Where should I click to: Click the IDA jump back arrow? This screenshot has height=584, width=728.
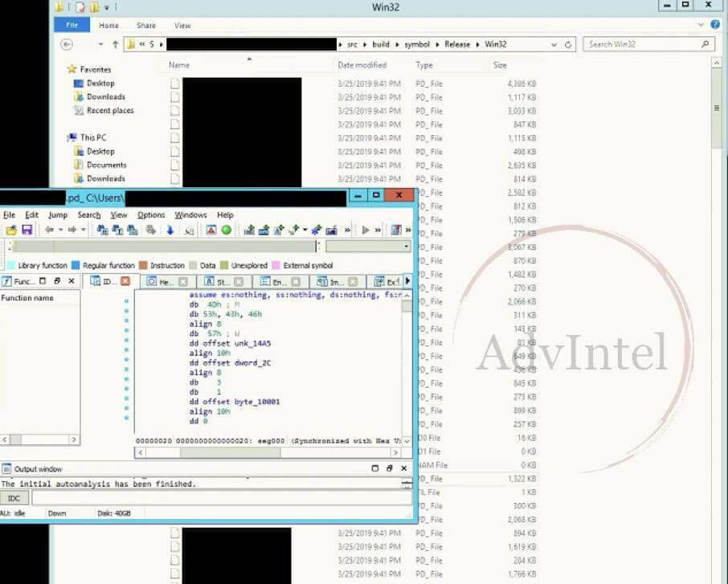(50, 230)
